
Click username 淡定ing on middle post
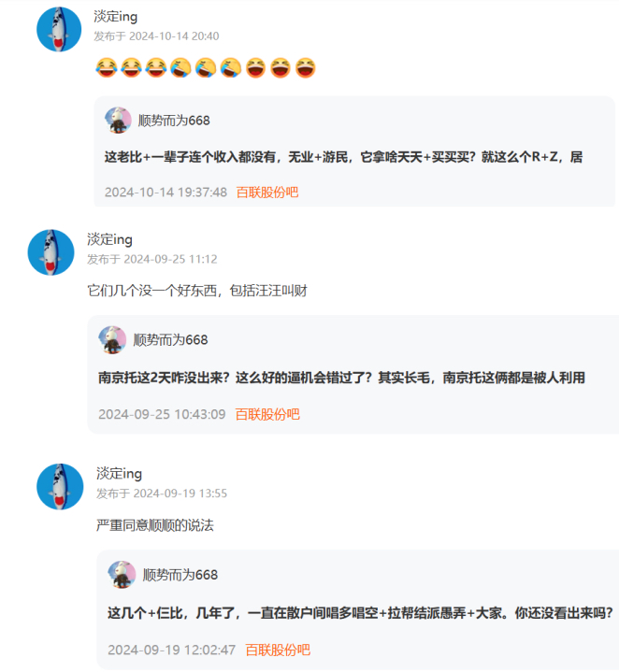pos(109,239)
